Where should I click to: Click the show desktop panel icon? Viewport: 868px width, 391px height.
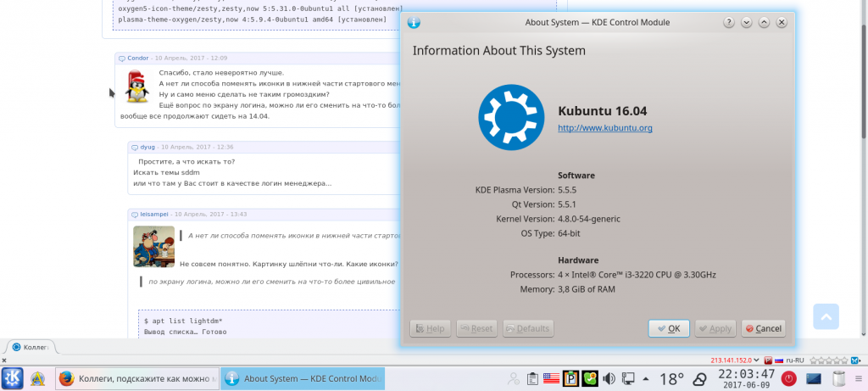tap(814, 379)
